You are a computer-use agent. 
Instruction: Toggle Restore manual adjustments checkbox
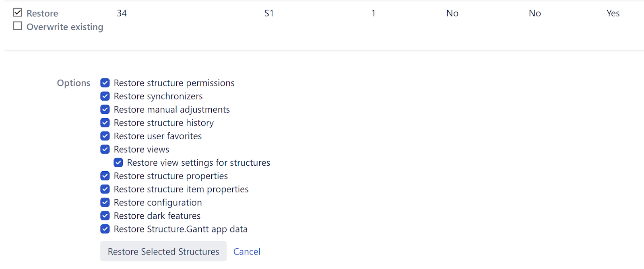pos(105,109)
